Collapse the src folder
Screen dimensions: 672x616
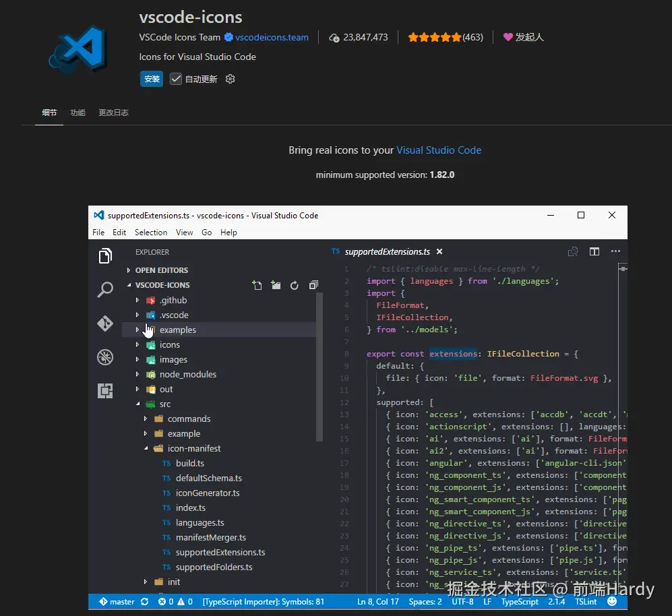click(138, 404)
